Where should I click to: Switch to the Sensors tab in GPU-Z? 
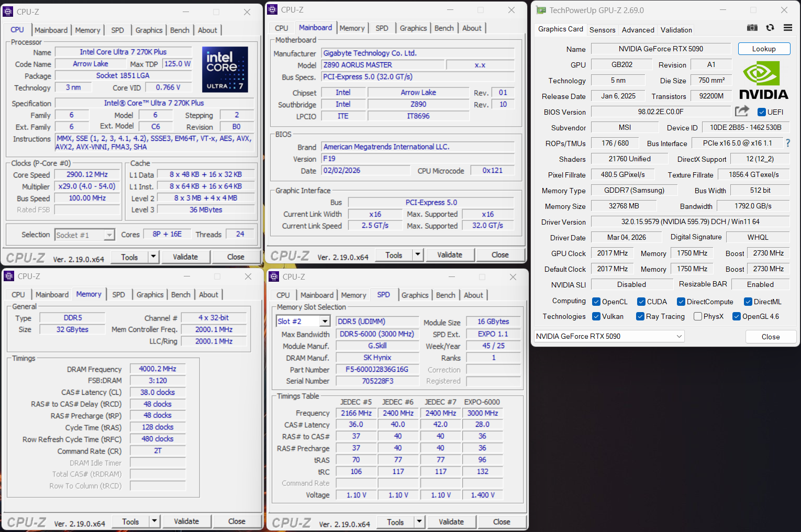pyautogui.click(x=602, y=30)
